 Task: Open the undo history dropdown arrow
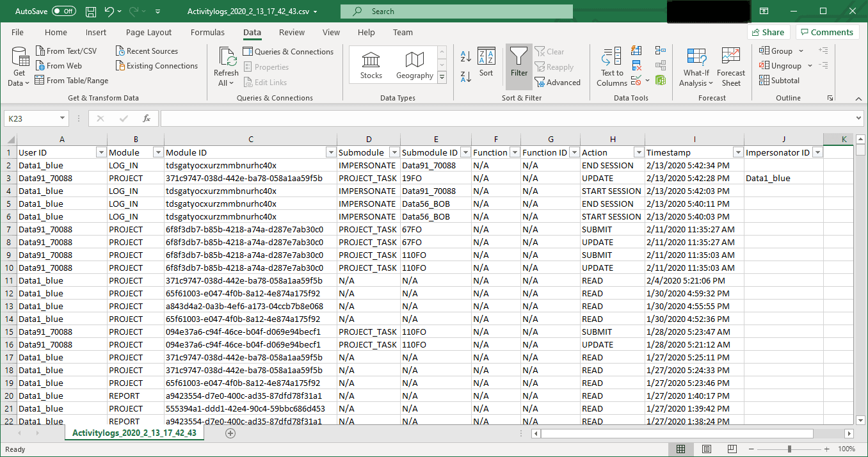coord(120,12)
